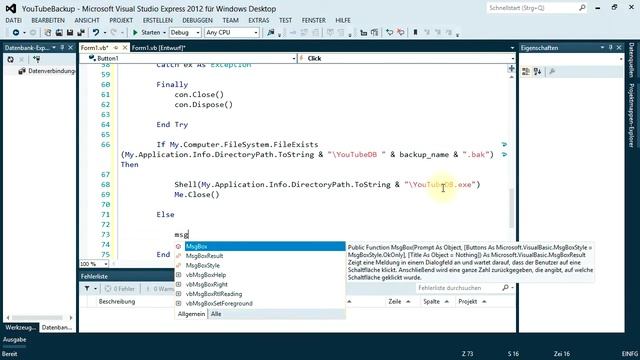The image size is (640, 360).
Task: Click the find in files toolbar icon
Action: [x=271, y=32]
